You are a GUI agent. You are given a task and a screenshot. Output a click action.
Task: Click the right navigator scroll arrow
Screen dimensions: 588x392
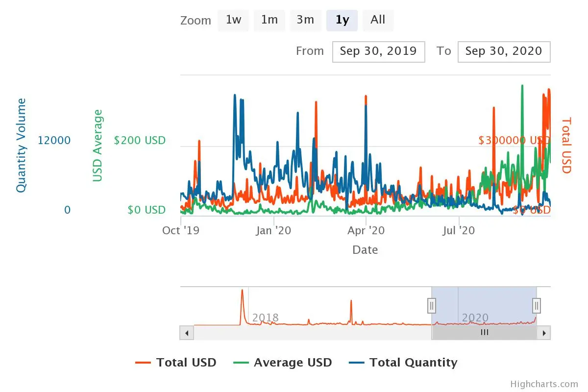(x=544, y=333)
